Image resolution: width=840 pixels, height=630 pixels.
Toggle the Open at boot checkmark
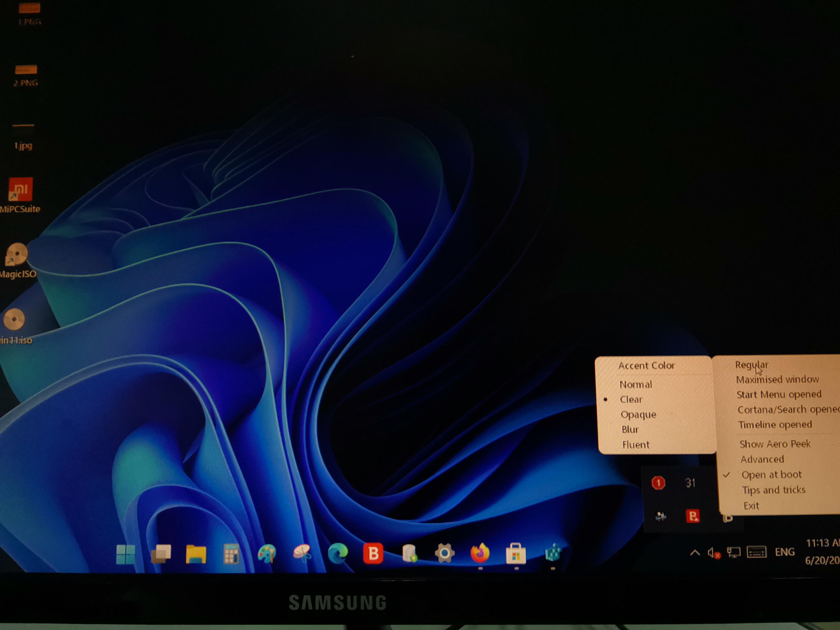pos(771,475)
